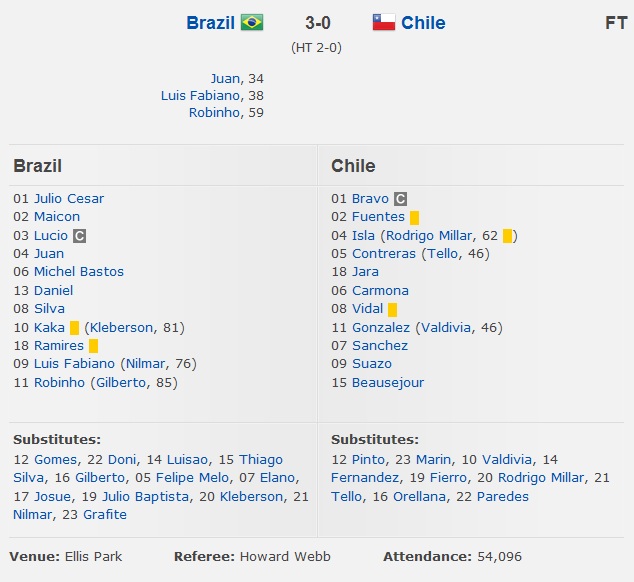634x582 pixels.
Task: Click Bravo's captain badge icon
Action: click(400, 199)
